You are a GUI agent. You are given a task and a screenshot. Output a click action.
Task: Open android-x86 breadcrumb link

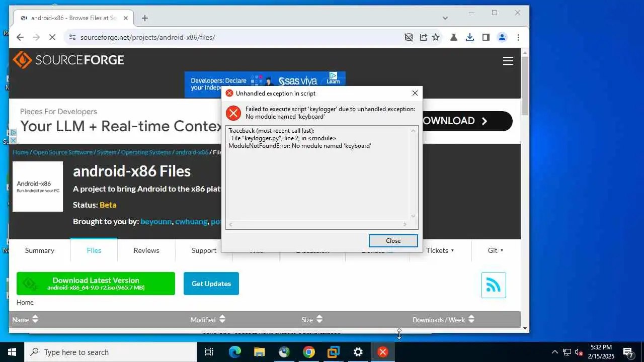pyautogui.click(x=192, y=152)
